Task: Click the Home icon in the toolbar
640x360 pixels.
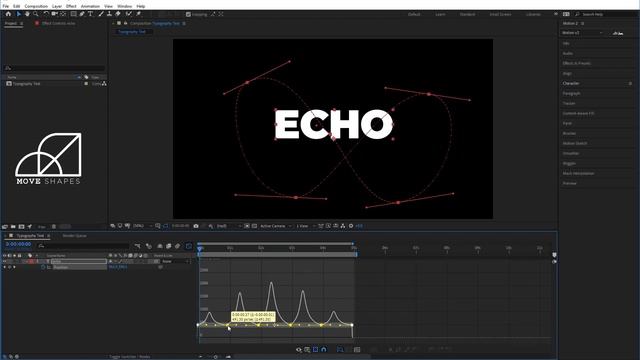Action: (x=8, y=14)
